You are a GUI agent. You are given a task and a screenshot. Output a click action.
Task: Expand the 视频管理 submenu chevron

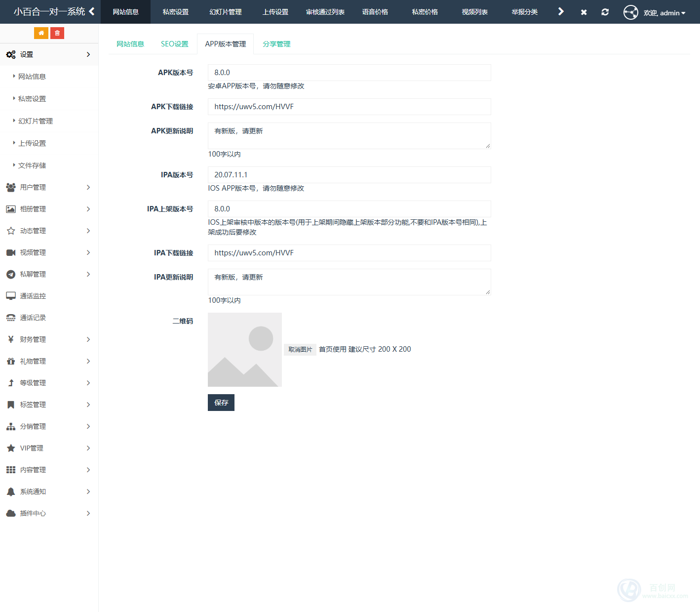click(x=88, y=252)
